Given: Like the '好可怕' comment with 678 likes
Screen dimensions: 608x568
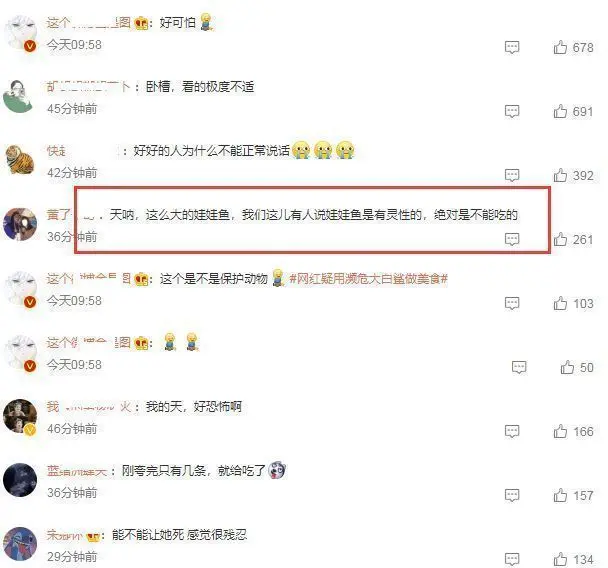Looking at the screenshot, I should [560, 48].
